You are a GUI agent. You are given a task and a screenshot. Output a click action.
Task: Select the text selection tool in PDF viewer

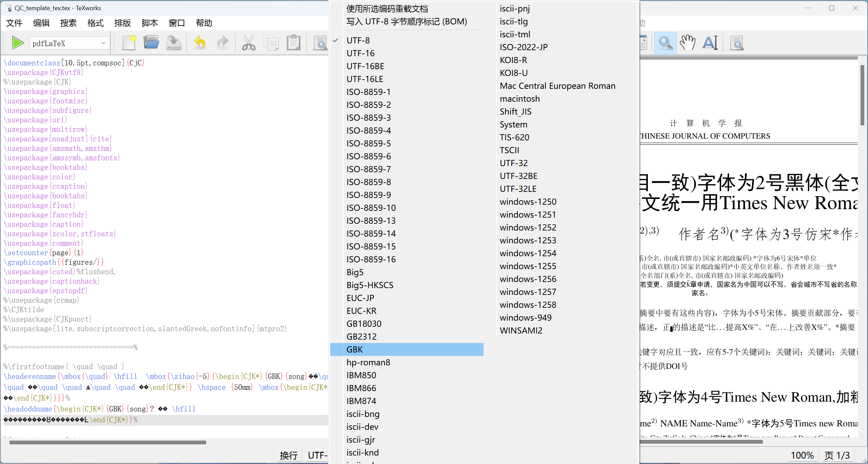tap(710, 43)
